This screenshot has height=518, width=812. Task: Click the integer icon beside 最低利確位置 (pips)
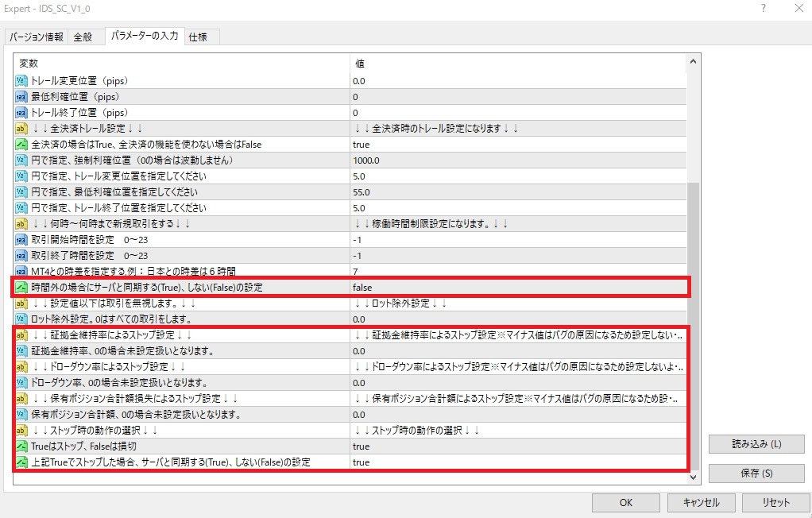tap(21, 96)
